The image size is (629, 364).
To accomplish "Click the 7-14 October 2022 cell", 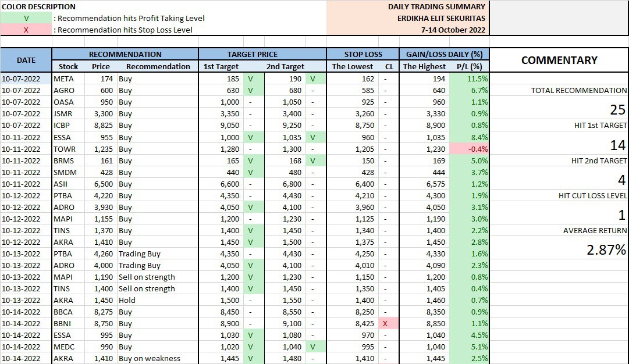I will coord(453,30).
